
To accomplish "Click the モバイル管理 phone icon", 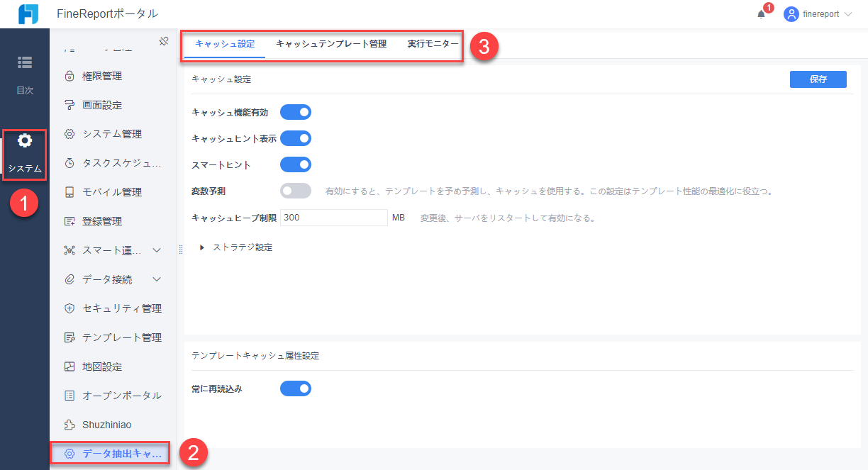I will [x=69, y=192].
